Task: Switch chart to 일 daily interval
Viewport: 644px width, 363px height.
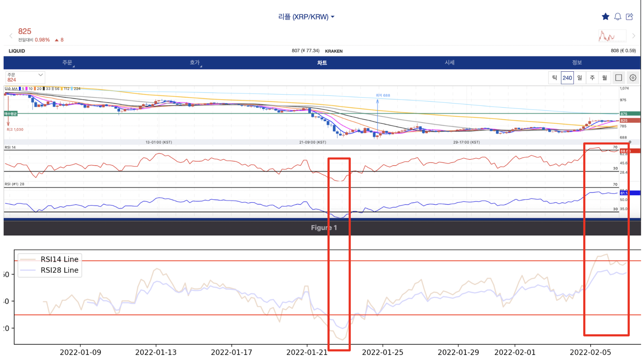Action: coord(580,78)
